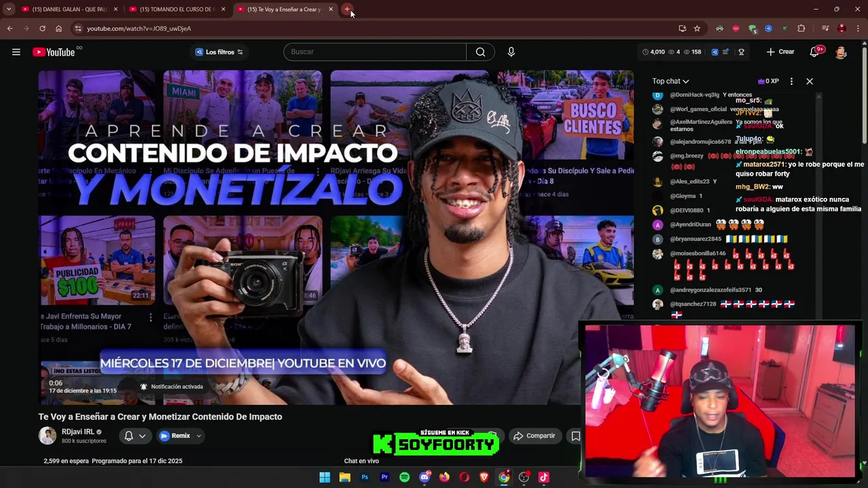Close the Te Voy a Enseñar tab

point(330,9)
